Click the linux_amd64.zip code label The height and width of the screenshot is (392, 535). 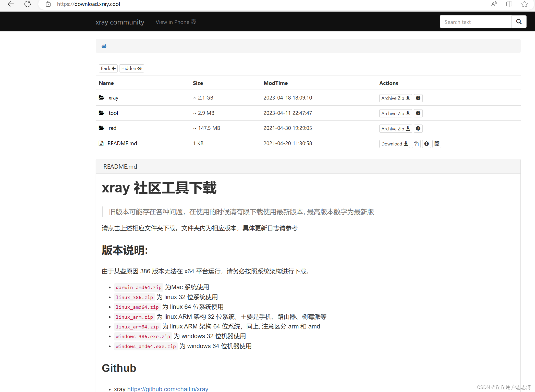(x=137, y=307)
